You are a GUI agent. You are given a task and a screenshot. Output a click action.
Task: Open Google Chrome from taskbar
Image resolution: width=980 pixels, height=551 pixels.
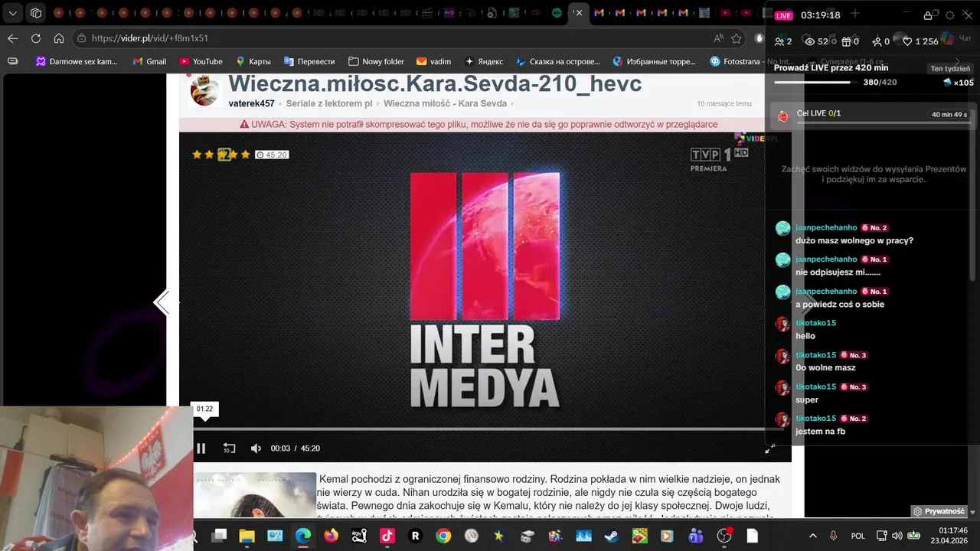tap(443, 536)
